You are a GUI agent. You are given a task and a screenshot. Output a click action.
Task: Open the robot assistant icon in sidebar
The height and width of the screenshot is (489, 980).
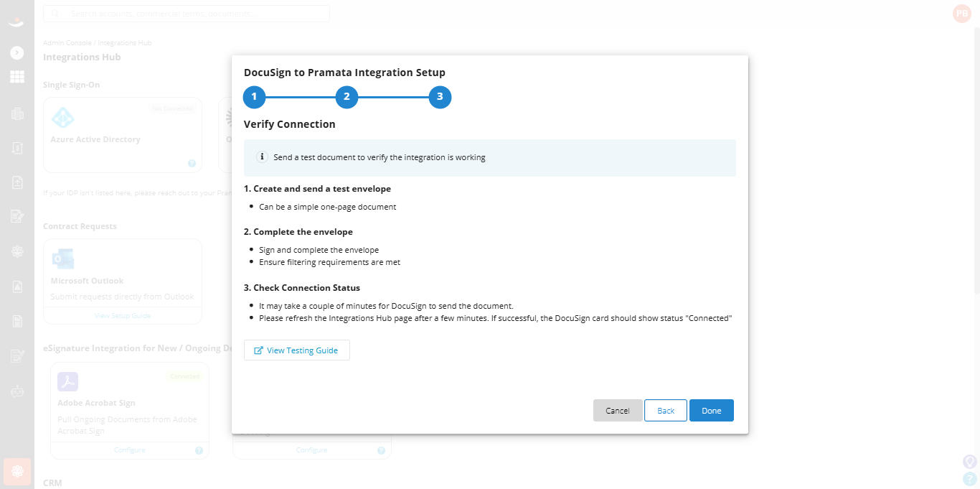[x=17, y=391]
